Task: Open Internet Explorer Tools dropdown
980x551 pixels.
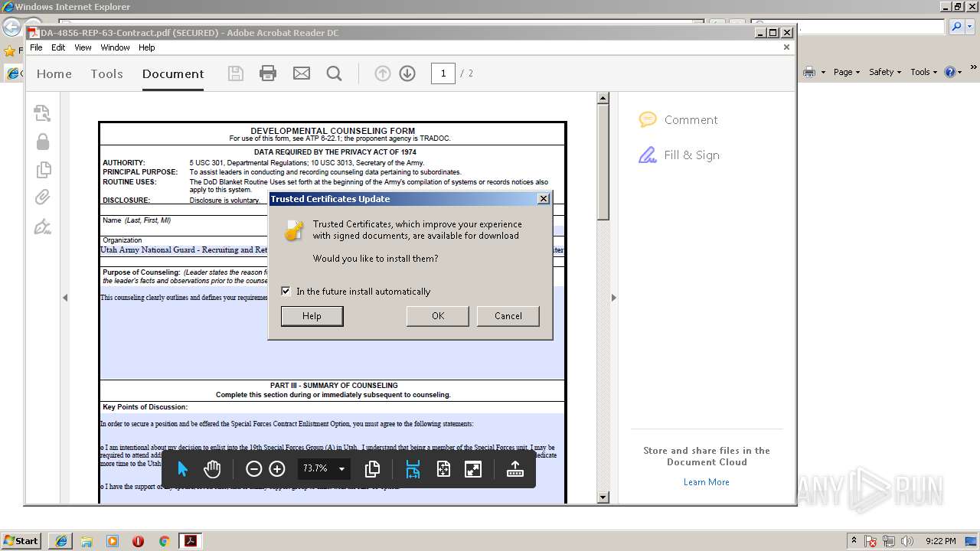Action: [x=924, y=72]
